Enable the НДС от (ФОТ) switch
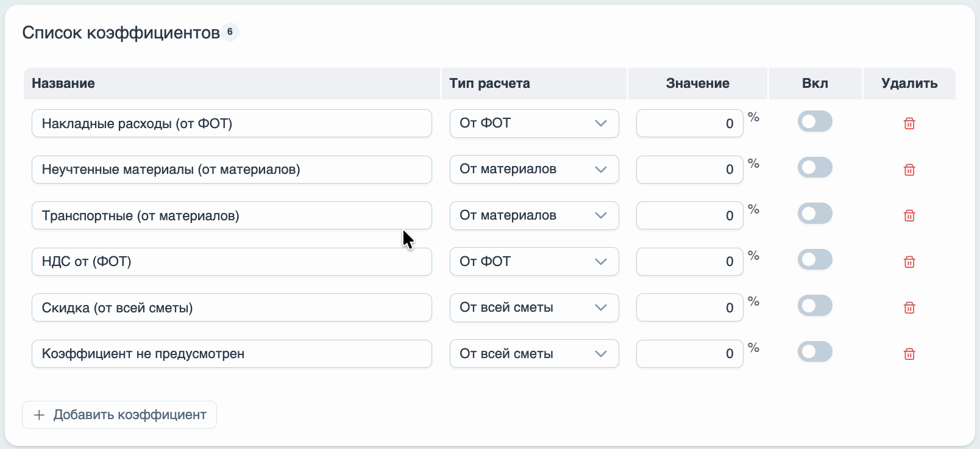Screen dimensions: 980x449 pyautogui.click(x=815, y=259)
